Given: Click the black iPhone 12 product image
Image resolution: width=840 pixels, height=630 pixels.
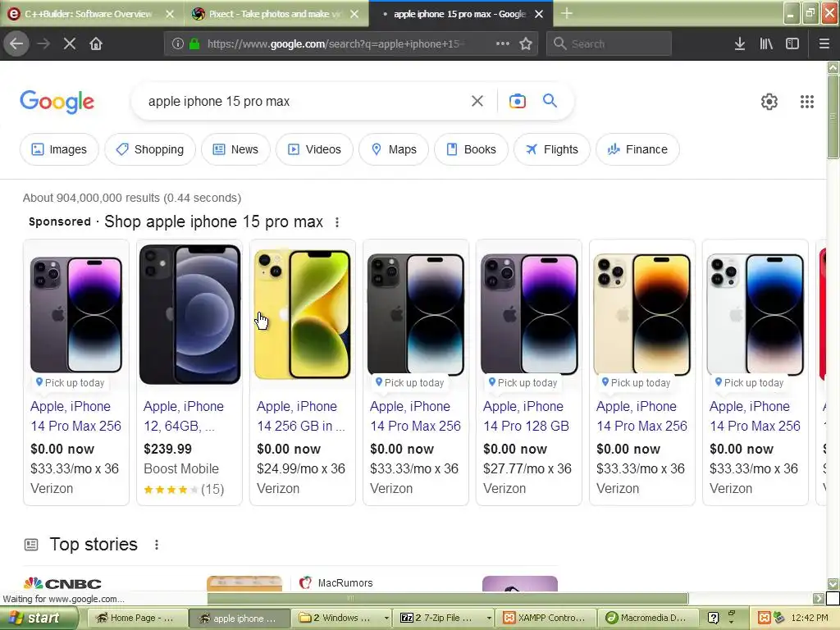Looking at the screenshot, I should (x=189, y=314).
